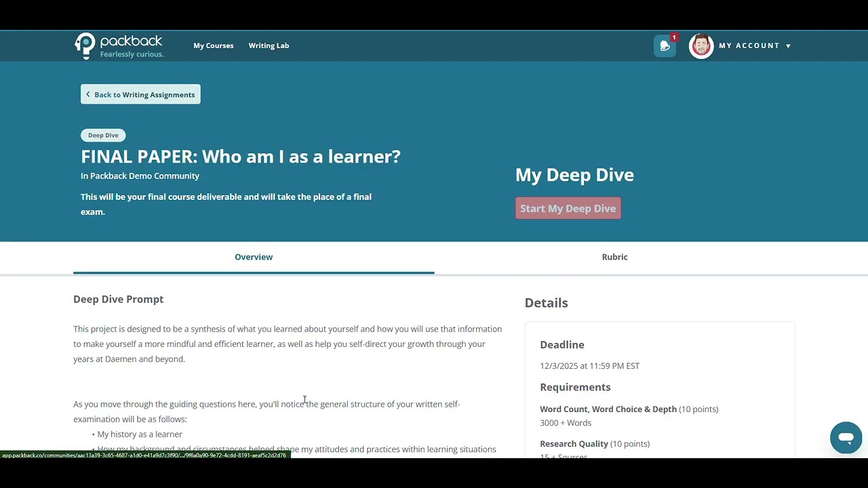Open Writing Lab menu item
This screenshot has width=868, height=488.
(x=269, y=45)
